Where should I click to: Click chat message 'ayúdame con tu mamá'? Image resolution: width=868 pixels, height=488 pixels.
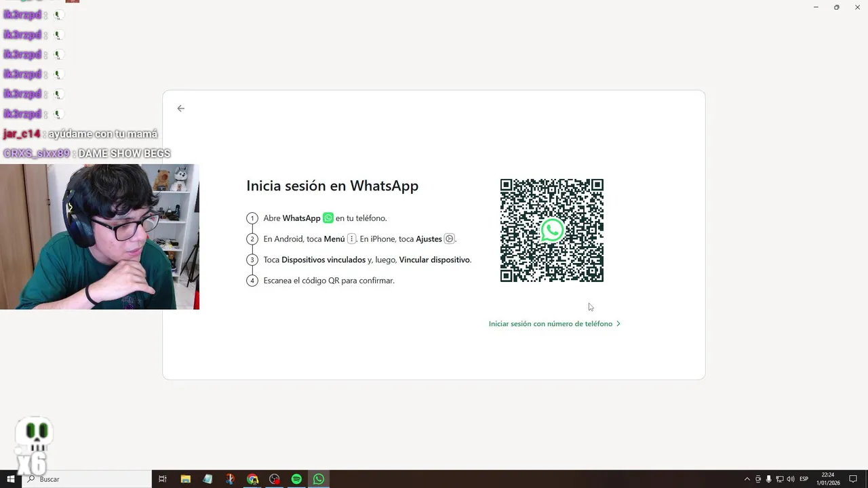pyautogui.click(x=103, y=134)
